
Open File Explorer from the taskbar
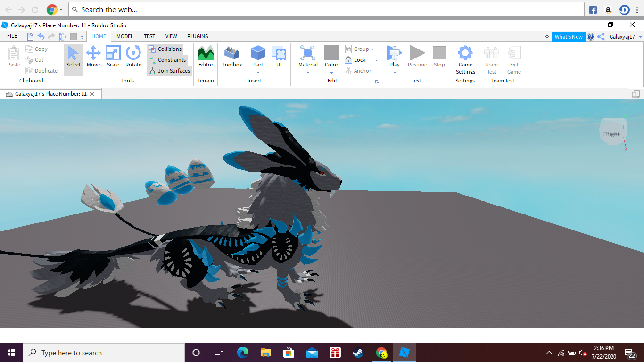(x=266, y=353)
